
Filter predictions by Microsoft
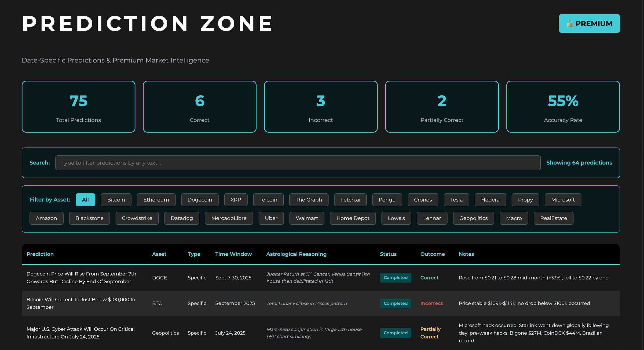(563, 200)
